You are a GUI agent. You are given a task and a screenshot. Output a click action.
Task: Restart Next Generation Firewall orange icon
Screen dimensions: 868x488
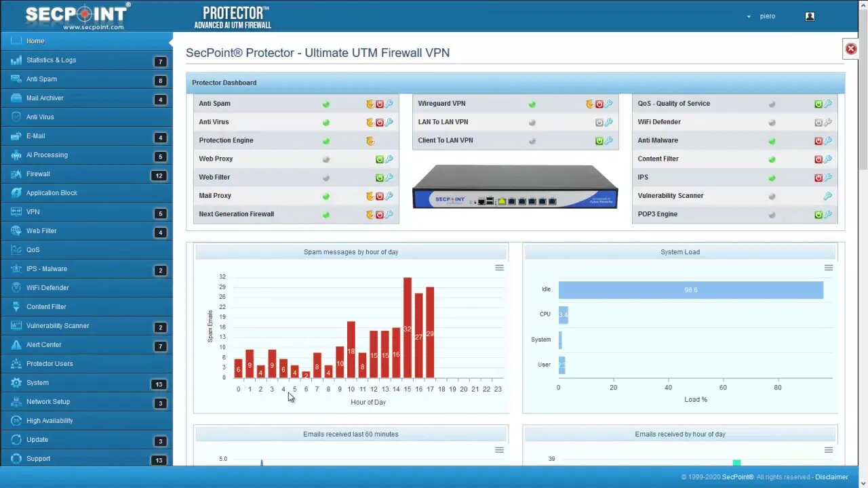pyautogui.click(x=370, y=214)
